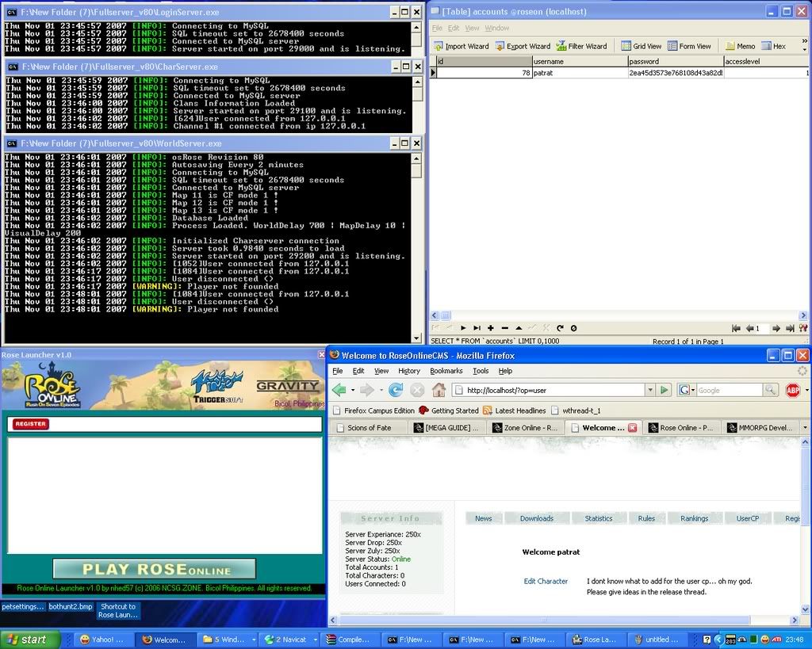The image size is (812, 649).
Task: Reload the page in Firefox toolbar
Action: tap(396, 390)
